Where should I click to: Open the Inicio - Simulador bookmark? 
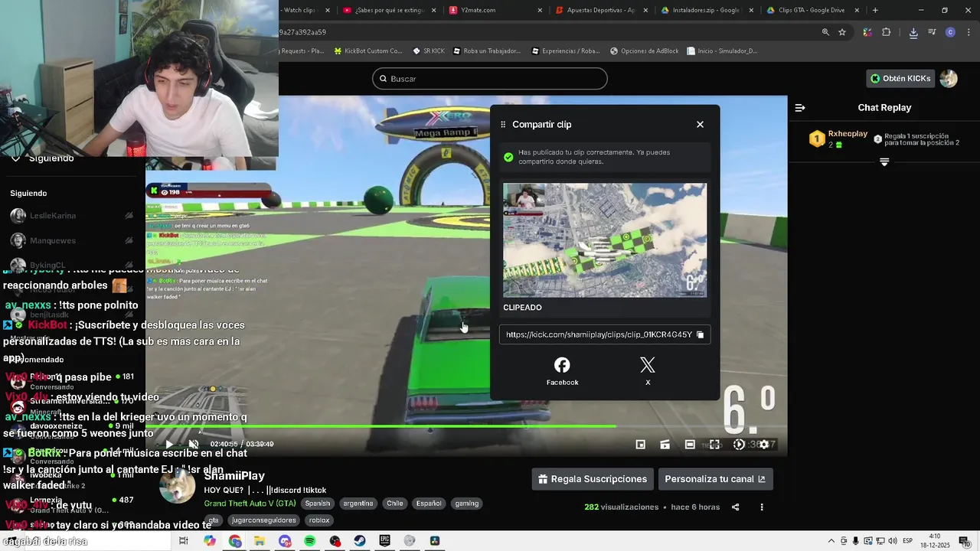coord(722,51)
